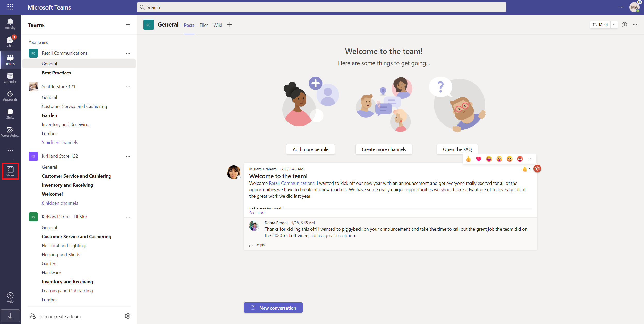Open Miriam Graham's profile picture

pyautogui.click(x=234, y=172)
